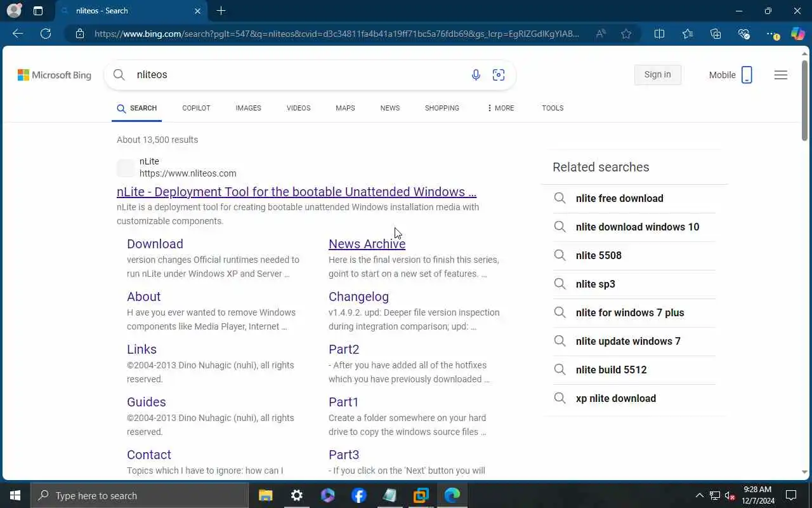Open nLite - Deployment Tool result link
This screenshot has height=508, width=812.
pos(296,192)
